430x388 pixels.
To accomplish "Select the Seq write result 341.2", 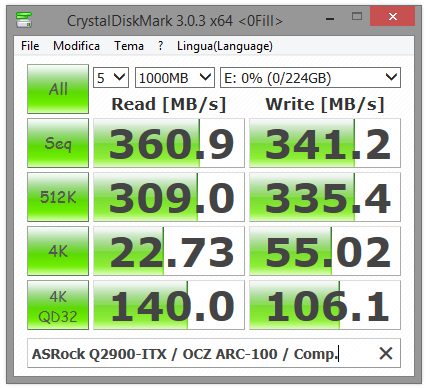I will coord(325,143).
